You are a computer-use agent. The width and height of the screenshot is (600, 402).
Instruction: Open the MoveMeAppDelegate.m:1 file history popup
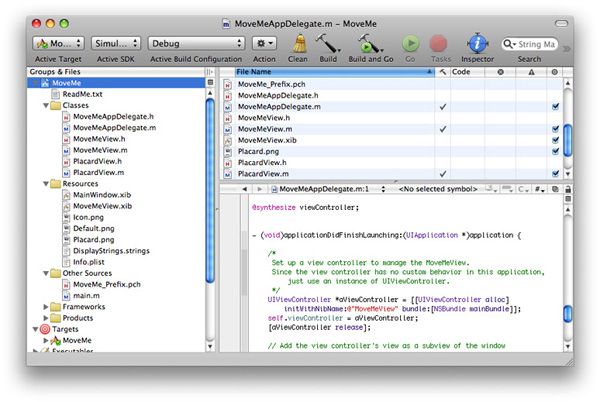pos(328,189)
